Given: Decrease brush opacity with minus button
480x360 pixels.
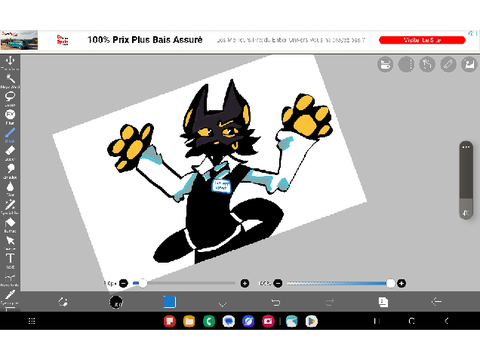Looking at the screenshot, I should [278, 284].
